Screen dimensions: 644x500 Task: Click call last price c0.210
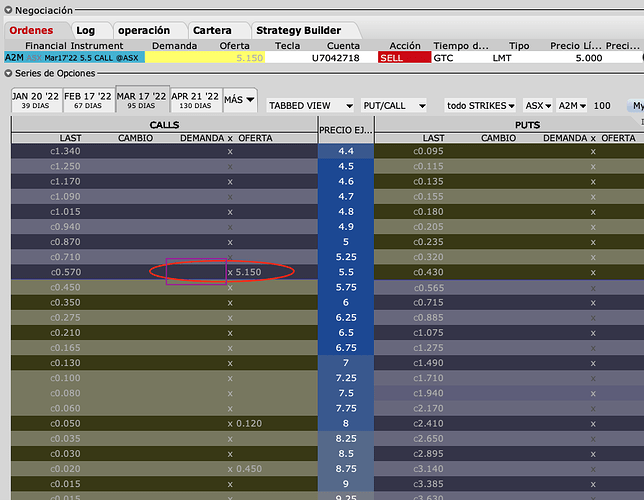point(65,333)
